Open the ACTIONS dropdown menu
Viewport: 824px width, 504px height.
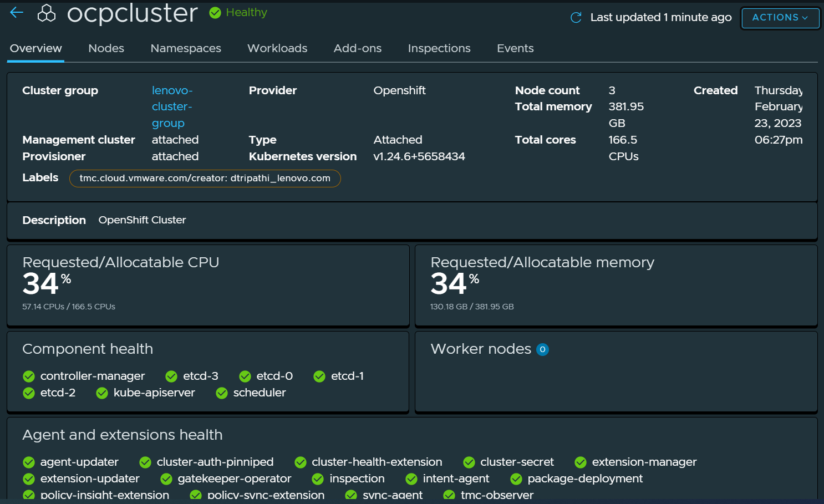point(780,18)
